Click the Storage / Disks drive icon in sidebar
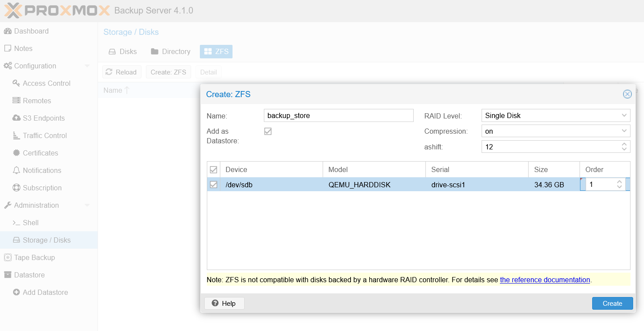 [16, 240]
